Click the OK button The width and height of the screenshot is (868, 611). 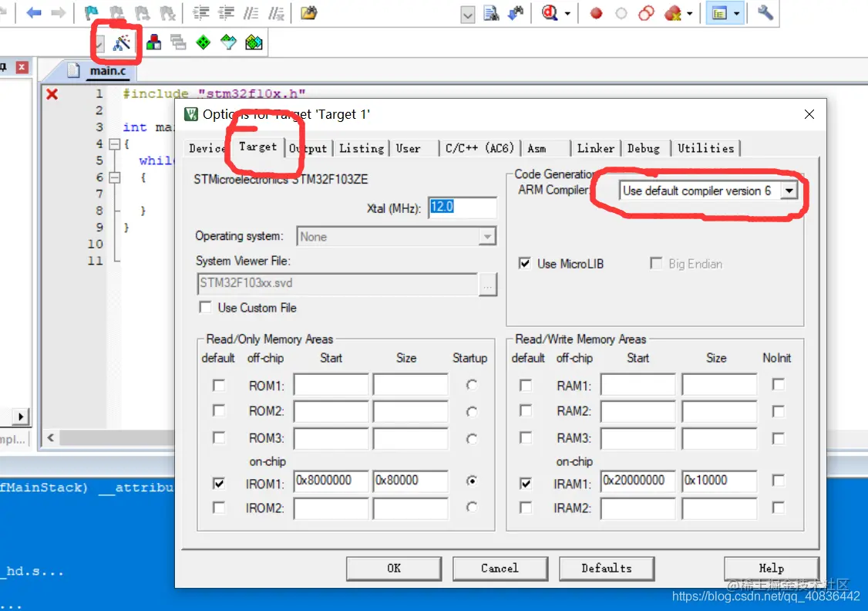tap(394, 569)
